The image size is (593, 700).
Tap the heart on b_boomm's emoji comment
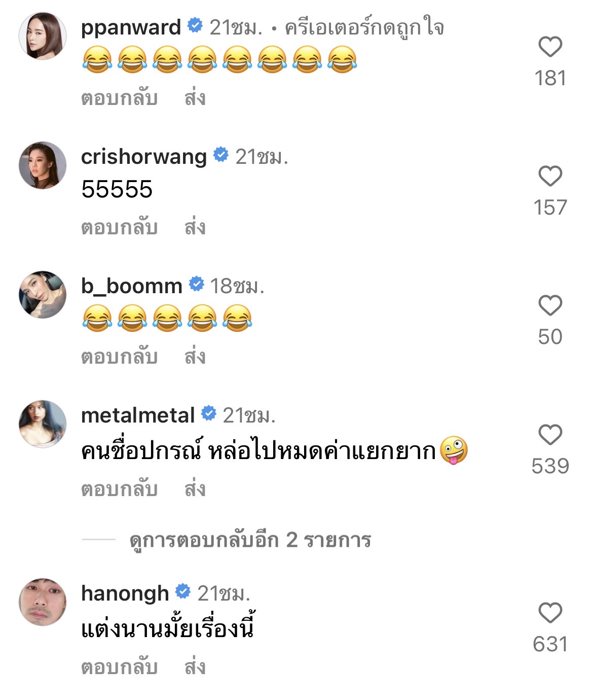click(550, 305)
